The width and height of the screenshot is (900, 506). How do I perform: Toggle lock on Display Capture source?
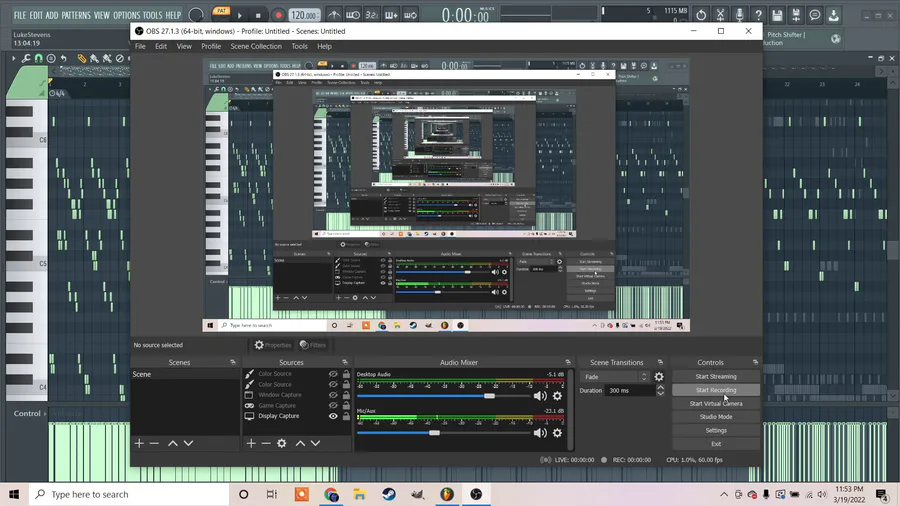[346, 416]
